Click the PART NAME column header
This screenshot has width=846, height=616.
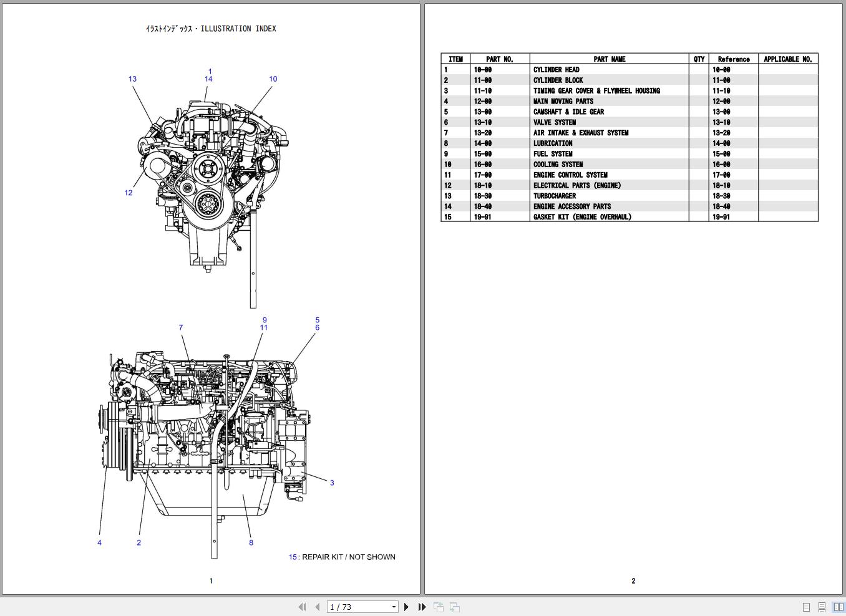point(610,59)
